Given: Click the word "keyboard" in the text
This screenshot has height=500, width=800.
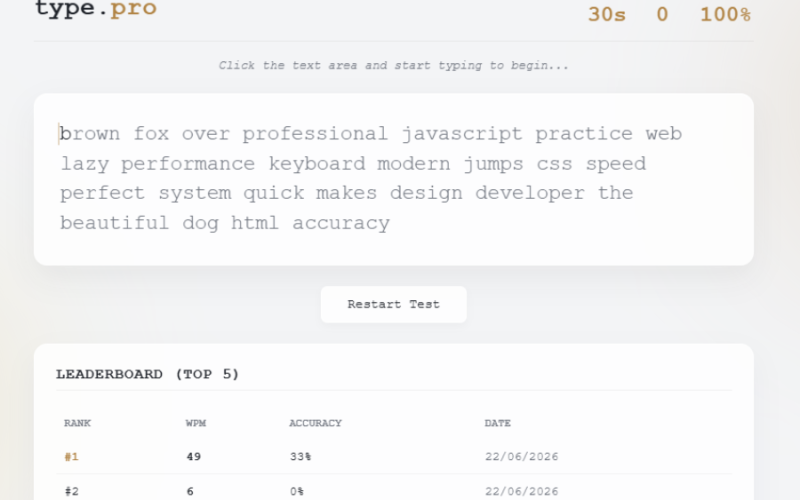Looking at the screenshot, I should (317, 164).
